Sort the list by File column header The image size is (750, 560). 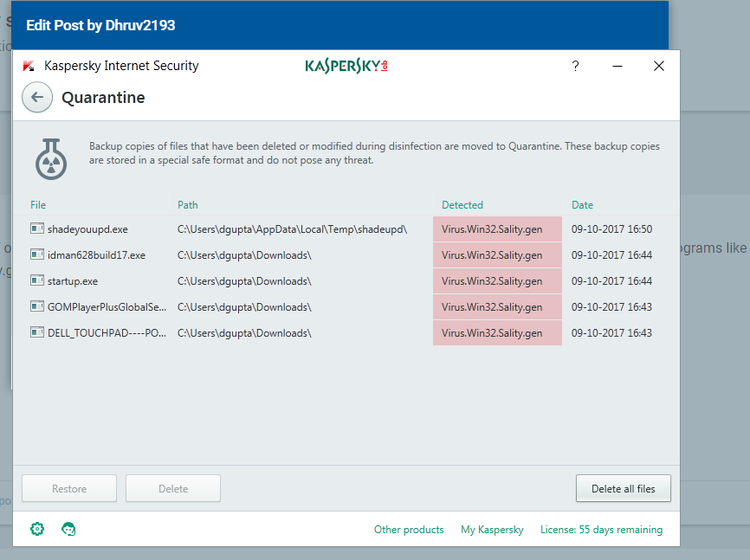(x=38, y=205)
